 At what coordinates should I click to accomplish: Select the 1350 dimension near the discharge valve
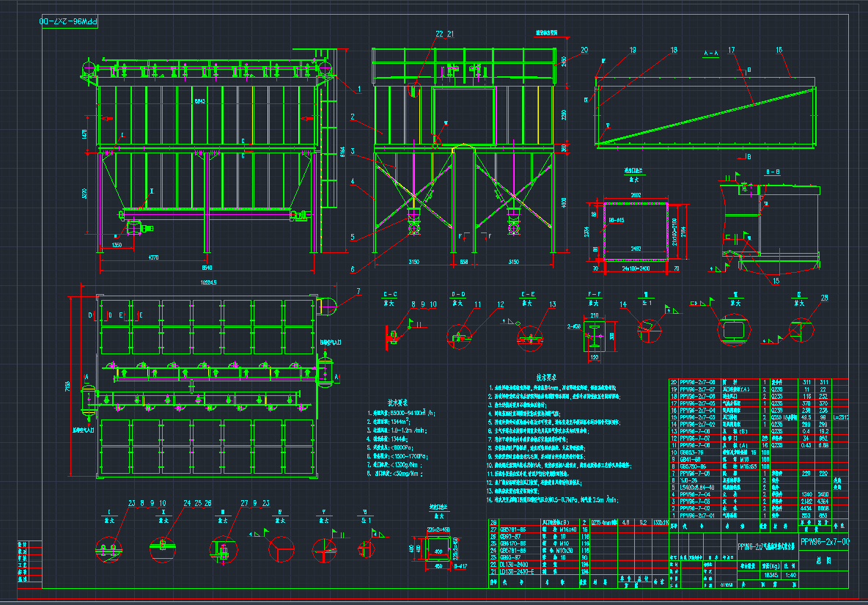117,245
